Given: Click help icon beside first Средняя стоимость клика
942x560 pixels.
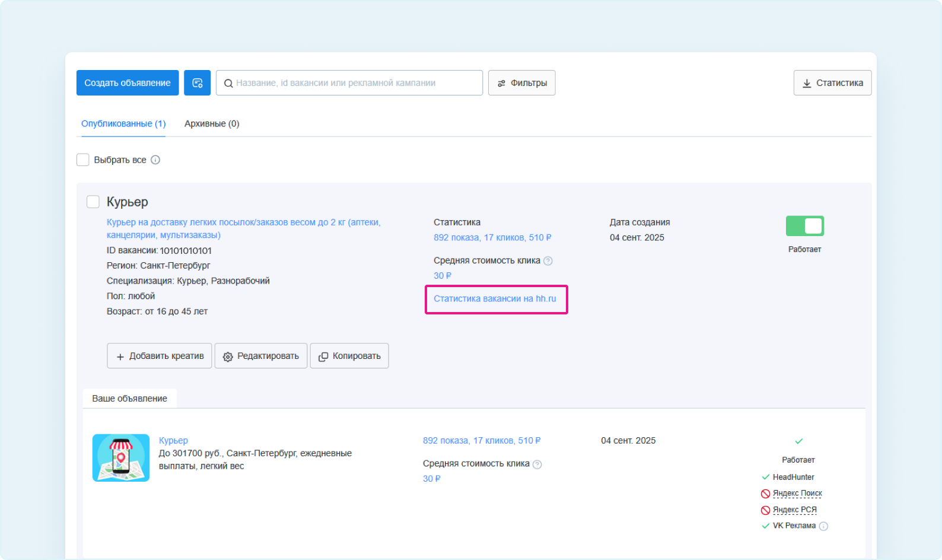Looking at the screenshot, I should (x=548, y=261).
